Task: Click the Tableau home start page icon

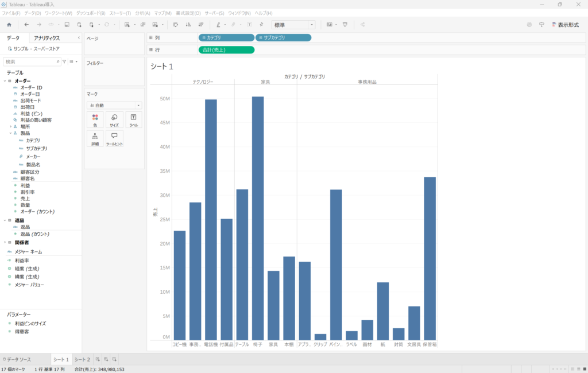Action: click(x=9, y=25)
